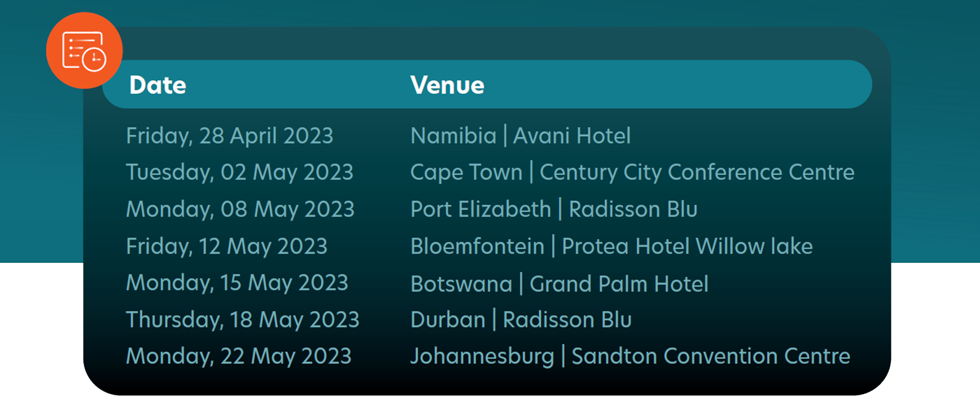Click the Grand Palm Hotel venue
This screenshot has height=414, width=980.
(x=619, y=284)
